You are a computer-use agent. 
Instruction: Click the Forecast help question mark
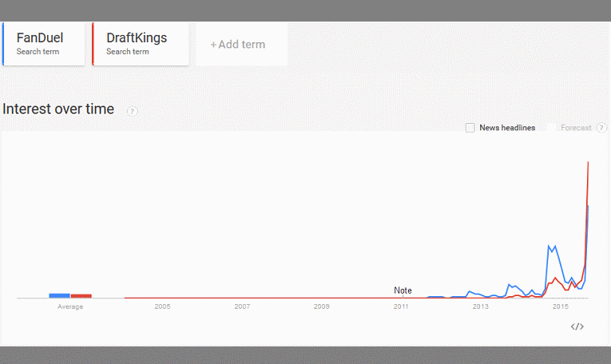601,128
